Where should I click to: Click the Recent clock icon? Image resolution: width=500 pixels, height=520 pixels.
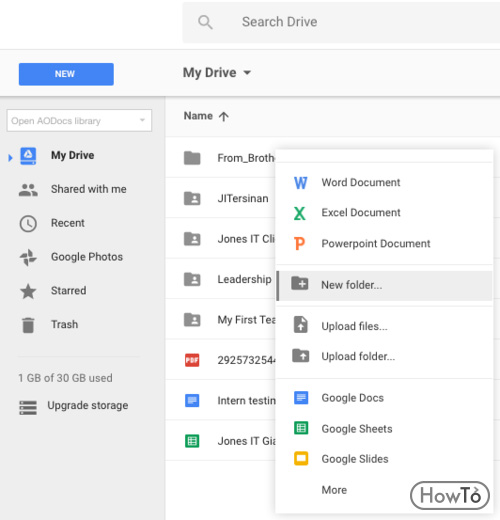(28, 223)
